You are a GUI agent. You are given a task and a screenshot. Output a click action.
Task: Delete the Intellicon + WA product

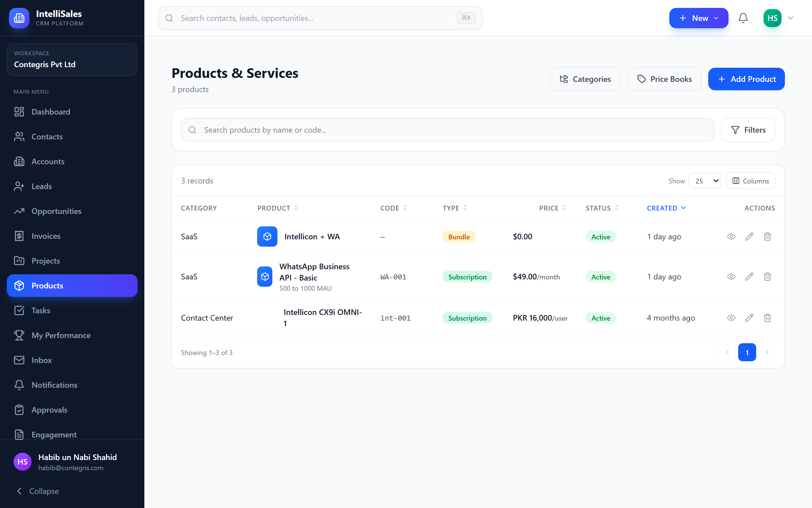[x=767, y=237]
